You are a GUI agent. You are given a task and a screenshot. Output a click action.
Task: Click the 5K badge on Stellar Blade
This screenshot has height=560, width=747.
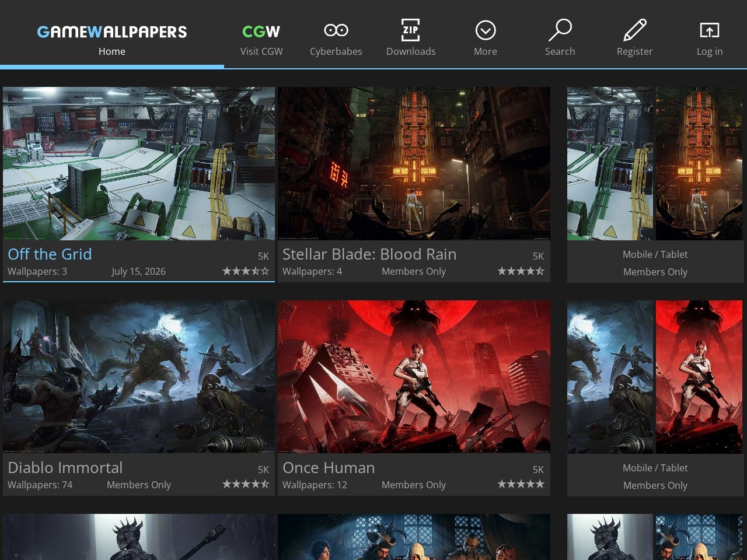(538, 256)
